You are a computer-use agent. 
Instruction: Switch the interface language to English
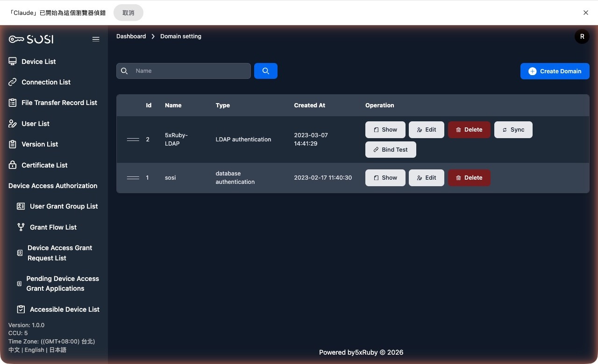pos(34,350)
